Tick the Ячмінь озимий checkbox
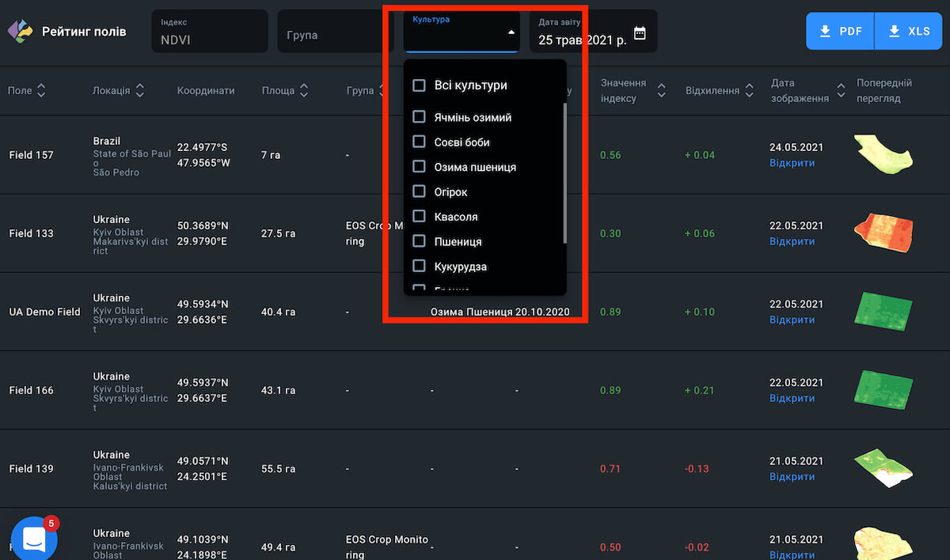Screen dimensions: 950x560 pos(420,117)
